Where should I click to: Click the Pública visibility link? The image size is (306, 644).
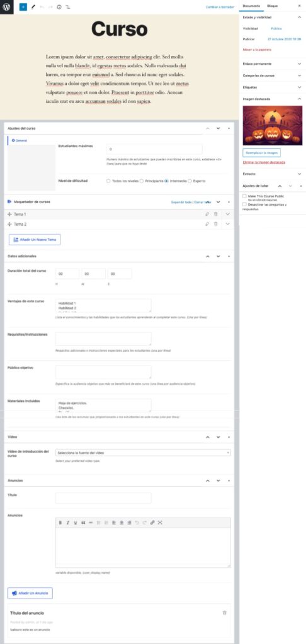(x=276, y=29)
